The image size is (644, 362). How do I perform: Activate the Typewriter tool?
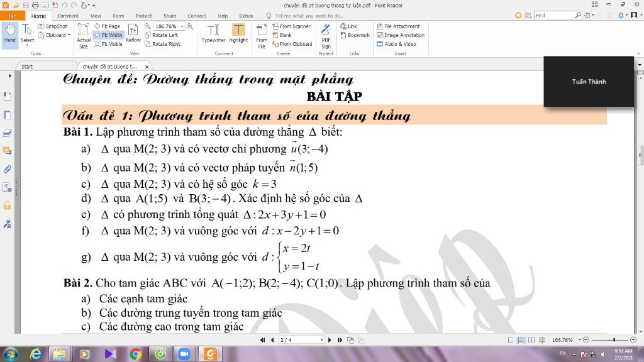coord(213,34)
